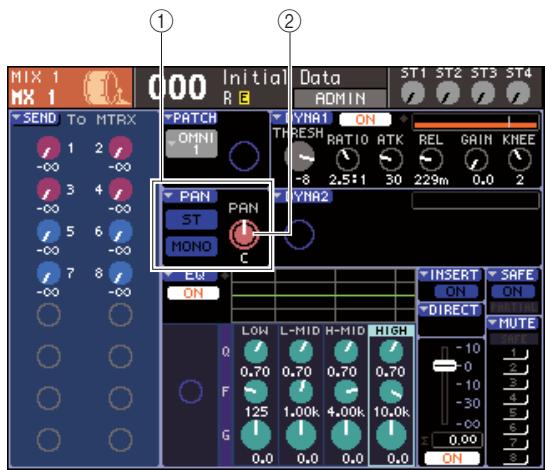Click the ST1 level knob
The width and height of the screenshot is (545, 470).
click(413, 93)
